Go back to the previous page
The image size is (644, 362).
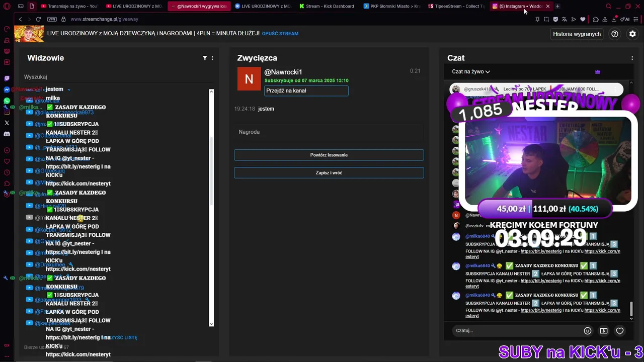(20, 19)
